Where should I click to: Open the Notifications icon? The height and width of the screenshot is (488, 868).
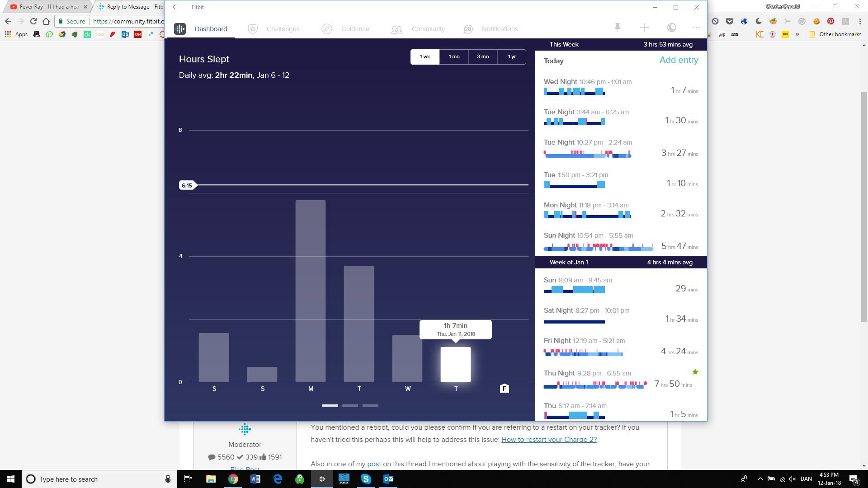[x=468, y=29]
